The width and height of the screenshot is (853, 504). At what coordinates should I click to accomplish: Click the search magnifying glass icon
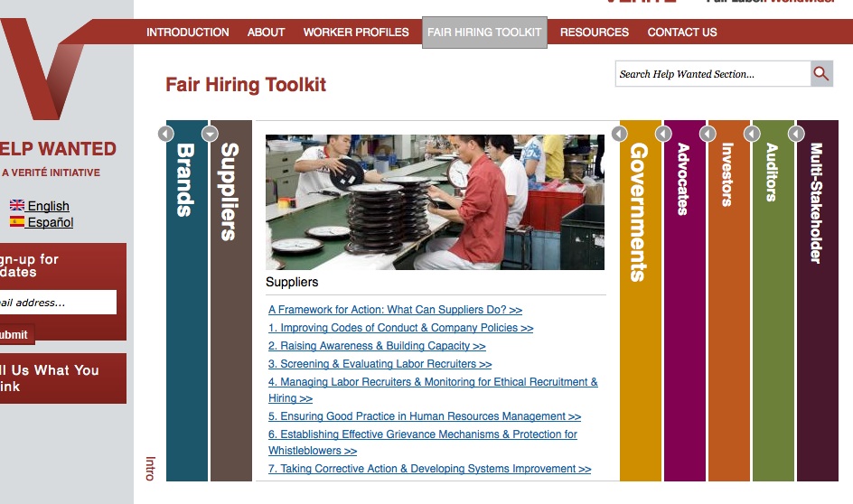pyautogui.click(x=820, y=74)
